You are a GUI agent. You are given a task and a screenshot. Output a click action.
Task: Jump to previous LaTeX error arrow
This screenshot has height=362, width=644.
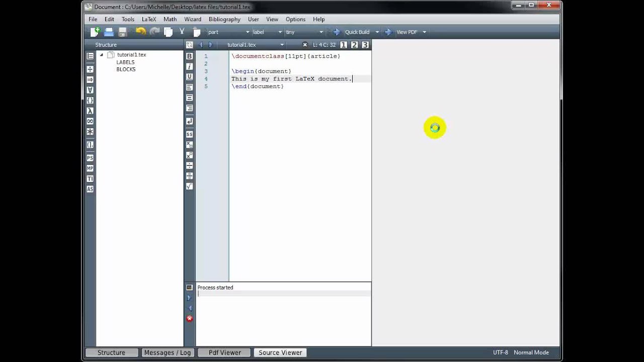(x=189, y=308)
